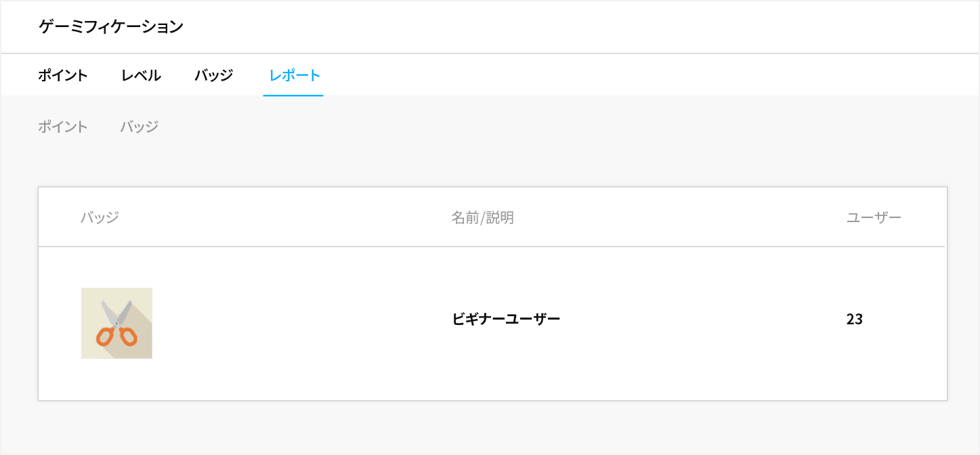Show the ポイント report sub-tab
Screen dimensions: 980x455
[63, 127]
